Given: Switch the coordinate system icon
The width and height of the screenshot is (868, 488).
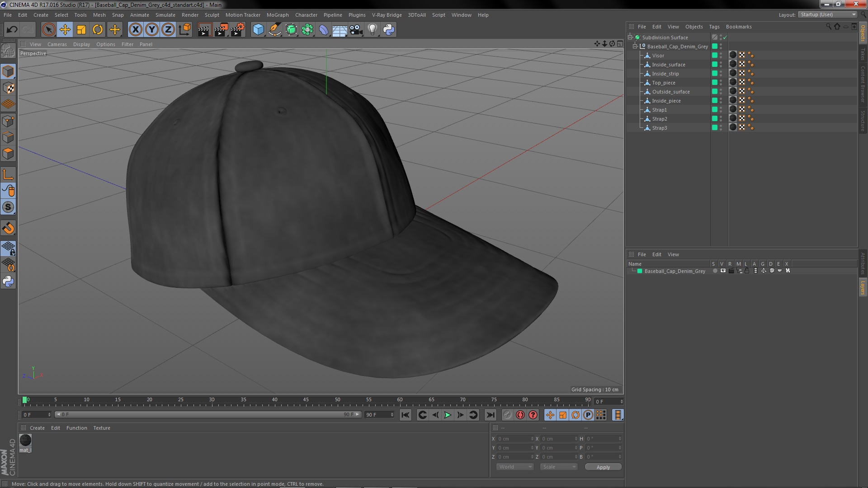Looking at the screenshot, I should click(184, 30).
